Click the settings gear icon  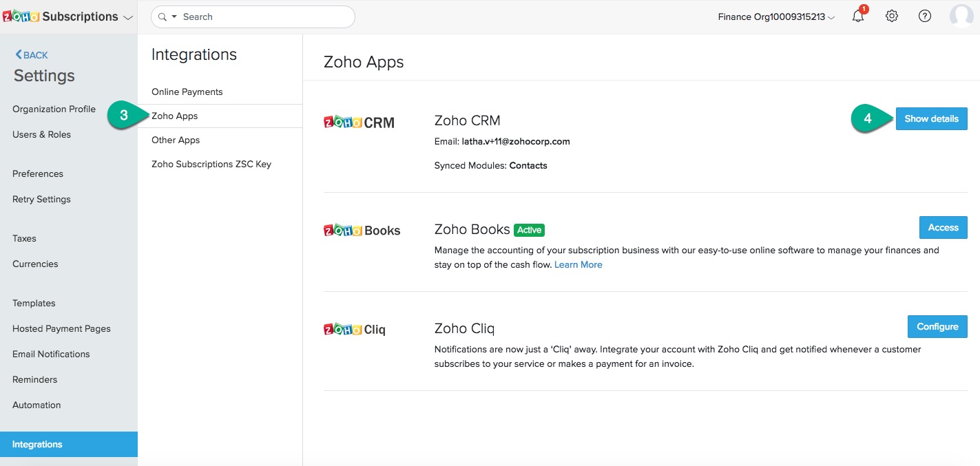pyautogui.click(x=892, y=17)
